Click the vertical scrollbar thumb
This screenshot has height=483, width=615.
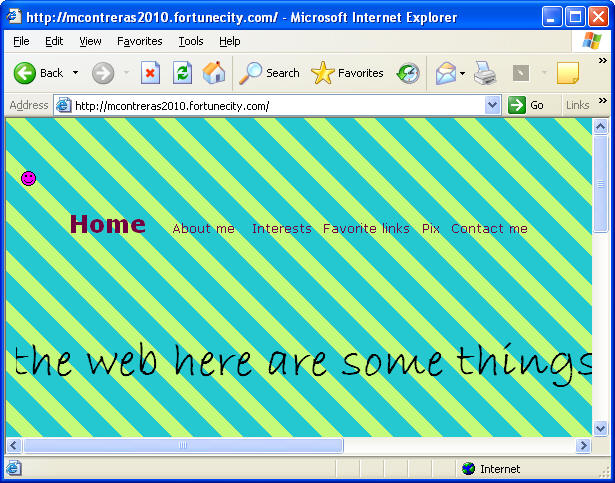(x=600, y=184)
